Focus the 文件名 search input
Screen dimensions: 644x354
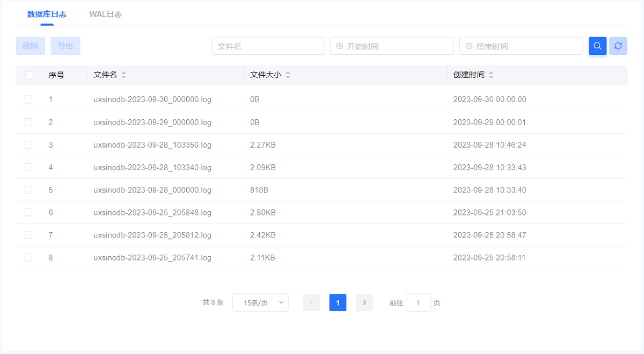tap(268, 46)
